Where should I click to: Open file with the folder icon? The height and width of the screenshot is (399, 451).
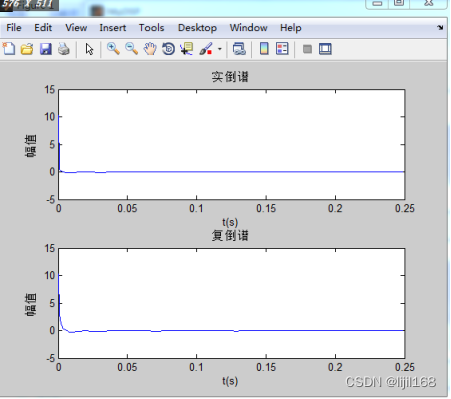(27, 49)
